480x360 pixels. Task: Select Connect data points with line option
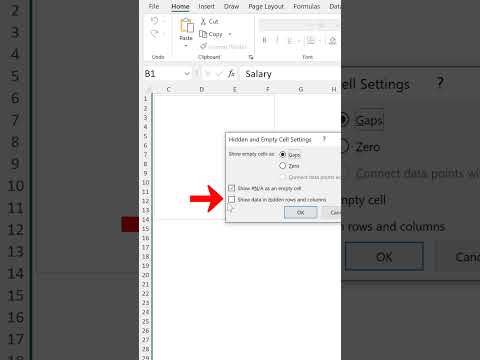point(283,177)
